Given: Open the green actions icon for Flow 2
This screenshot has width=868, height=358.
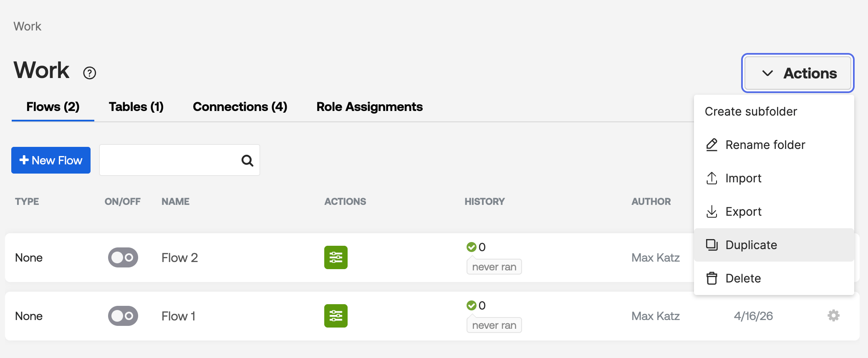Looking at the screenshot, I should tap(336, 257).
